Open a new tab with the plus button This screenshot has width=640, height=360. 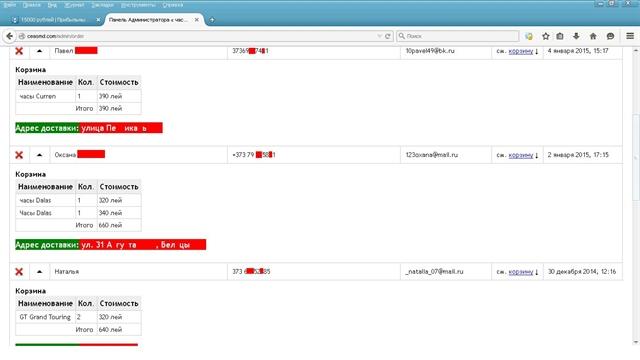[212, 20]
